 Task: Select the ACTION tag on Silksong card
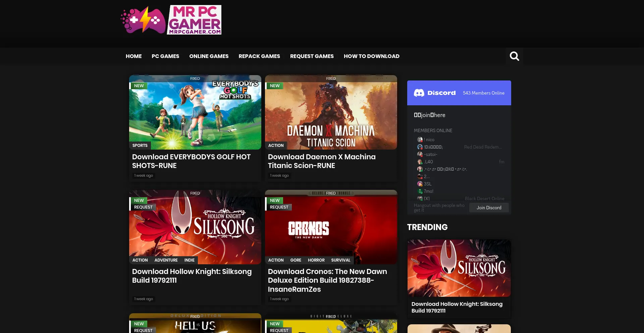tap(140, 260)
